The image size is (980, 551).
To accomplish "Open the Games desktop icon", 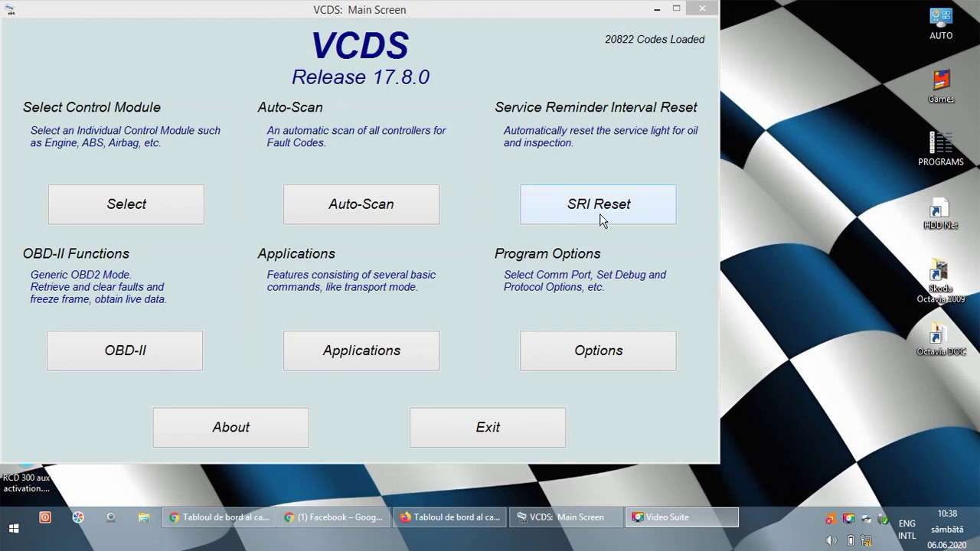I will point(941,86).
